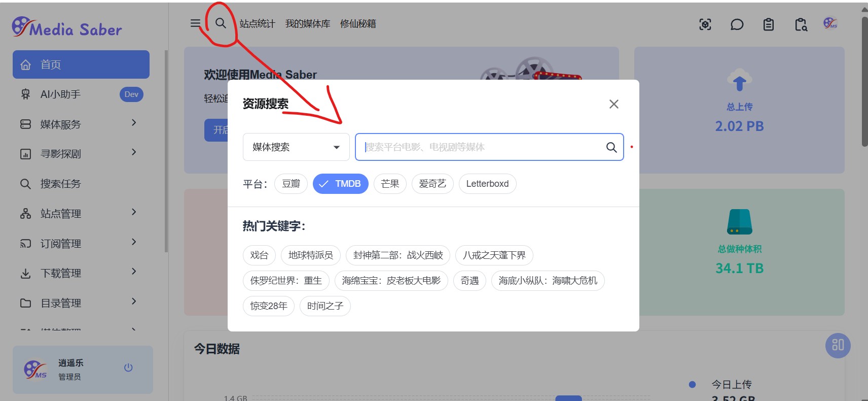Select the Letterboxd platform chip
868x401 pixels.
coord(487,184)
